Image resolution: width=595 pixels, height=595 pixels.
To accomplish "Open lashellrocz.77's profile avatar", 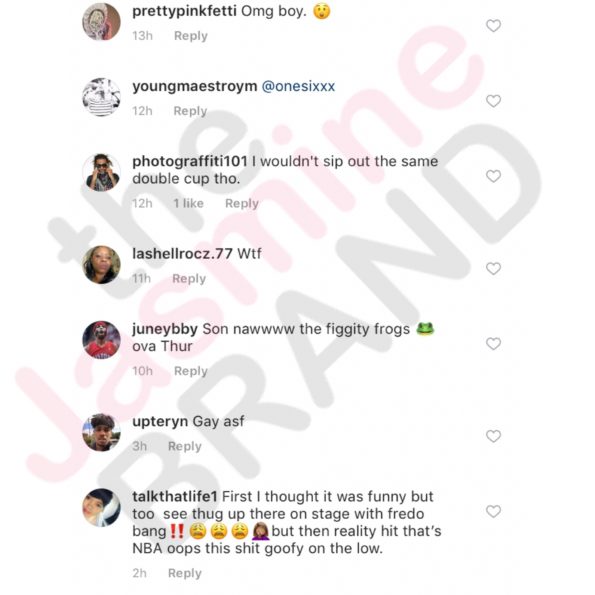I will pyautogui.click(x=101, y=265).
